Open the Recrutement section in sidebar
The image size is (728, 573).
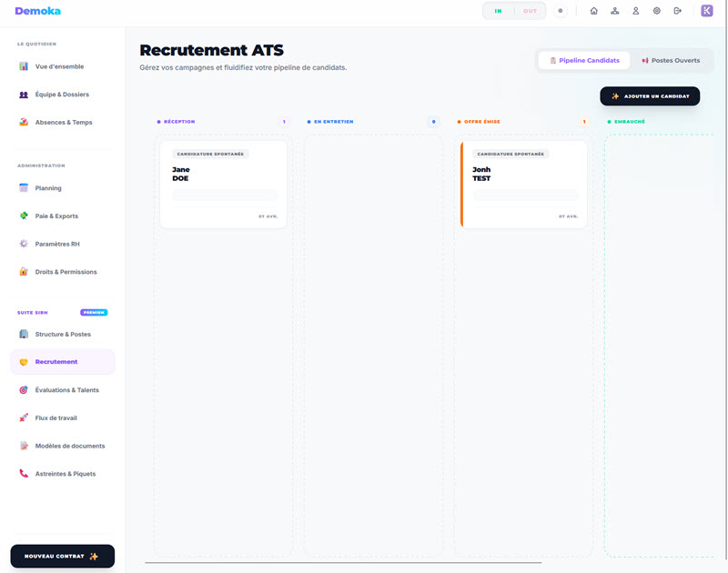click(x=56, y=362)
